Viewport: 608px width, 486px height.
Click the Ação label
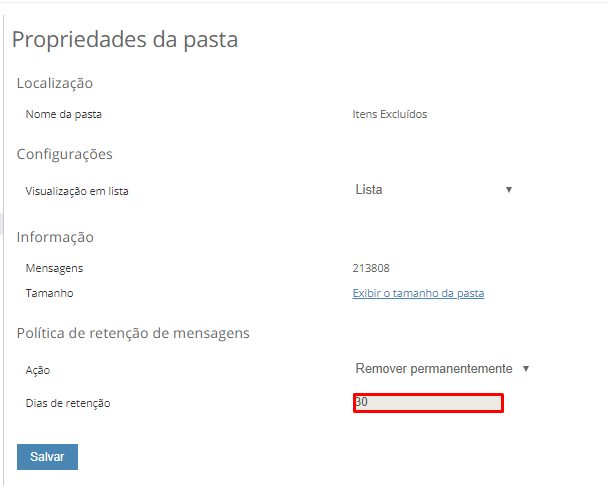tap(38, 370)
